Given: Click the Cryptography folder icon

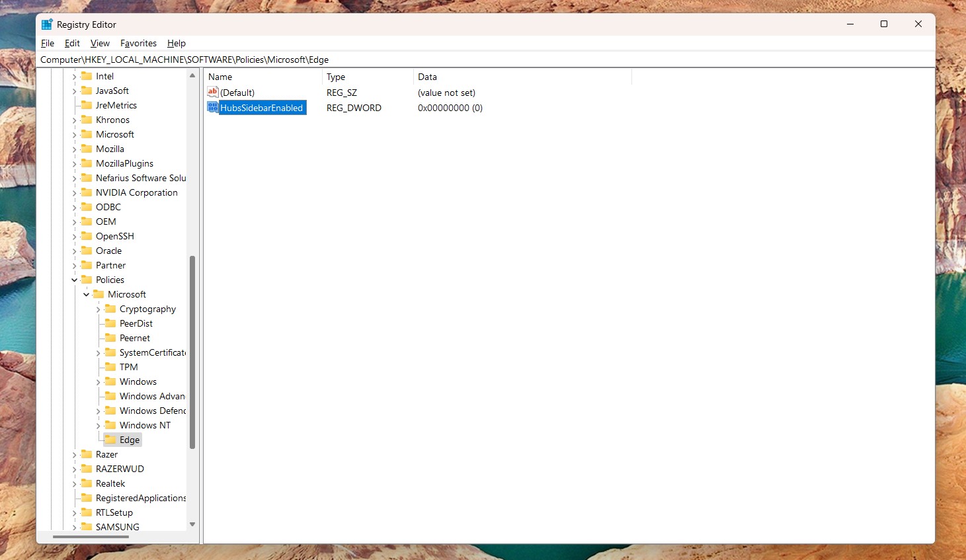Looking at the screenshot, I should pyautogui.click(x=110, y=309).
